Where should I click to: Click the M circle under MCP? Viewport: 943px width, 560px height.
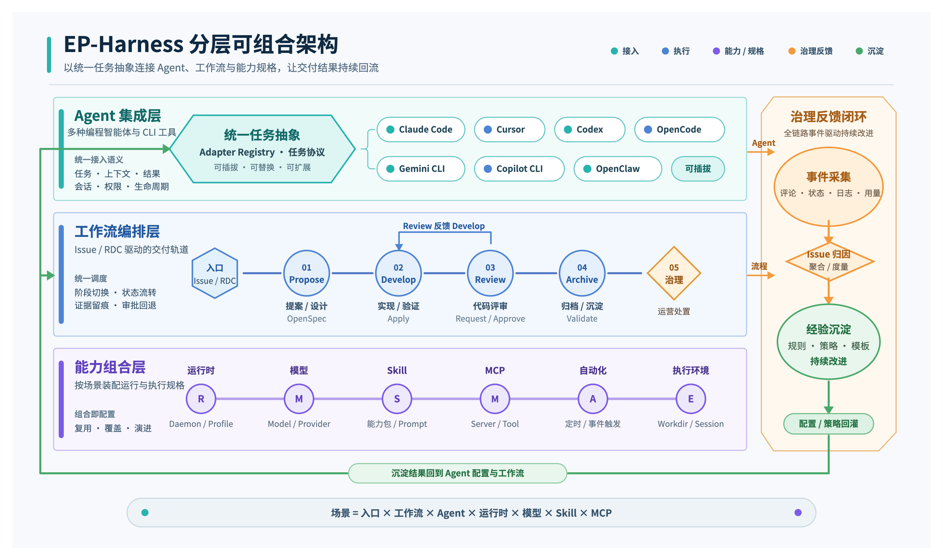(x=494, y=399)
